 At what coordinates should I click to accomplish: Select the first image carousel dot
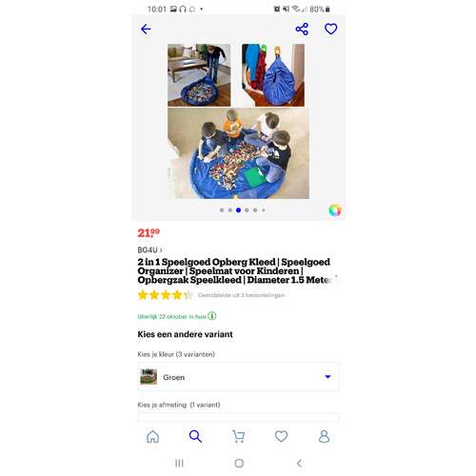pos(222,210)
